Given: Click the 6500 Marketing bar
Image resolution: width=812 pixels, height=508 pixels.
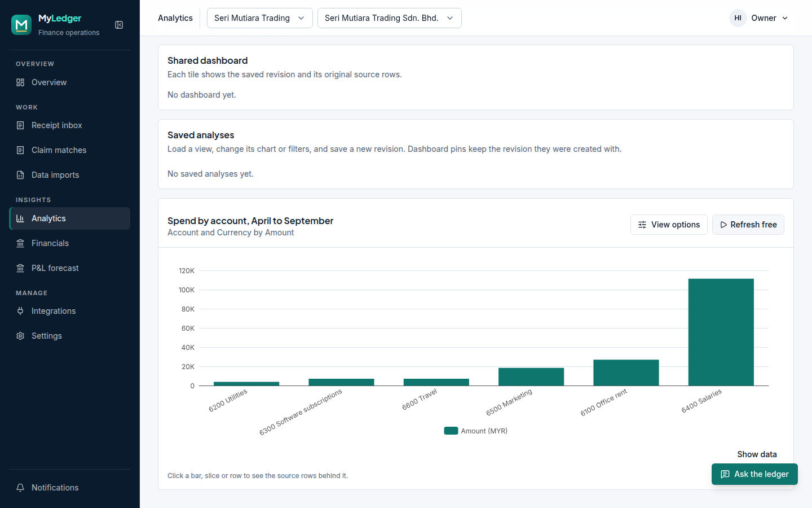Looking at the screenshot, I should coord(531,377).
